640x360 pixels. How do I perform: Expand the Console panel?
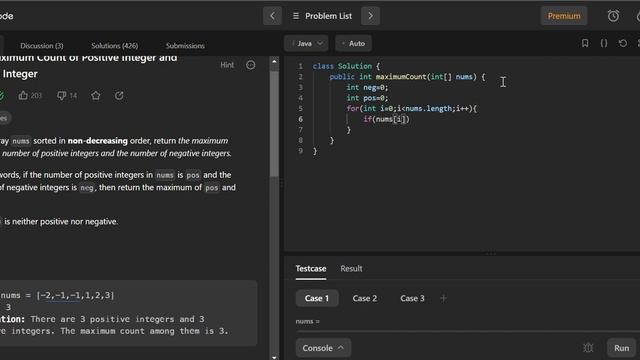point(323,348)
